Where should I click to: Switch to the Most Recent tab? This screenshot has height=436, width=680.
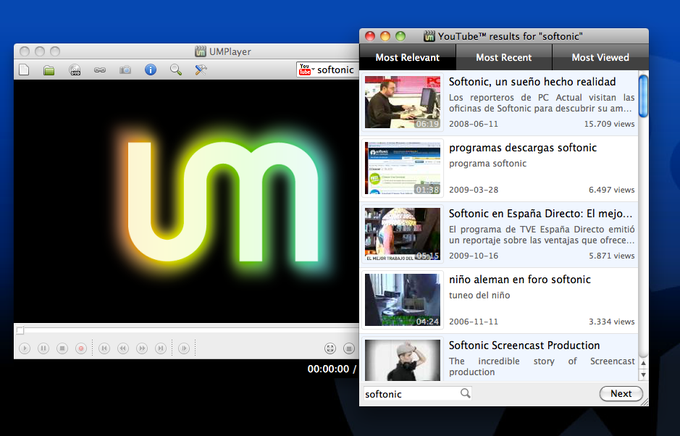pos(503,57)
